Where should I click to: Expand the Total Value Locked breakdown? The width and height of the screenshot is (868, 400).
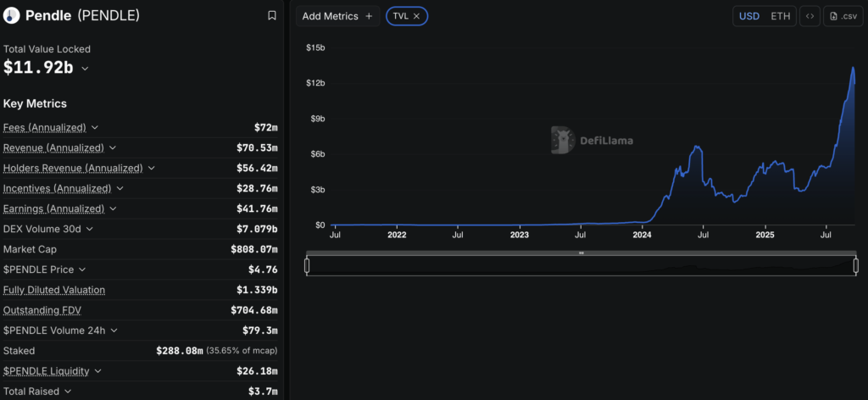click(85, 69)
